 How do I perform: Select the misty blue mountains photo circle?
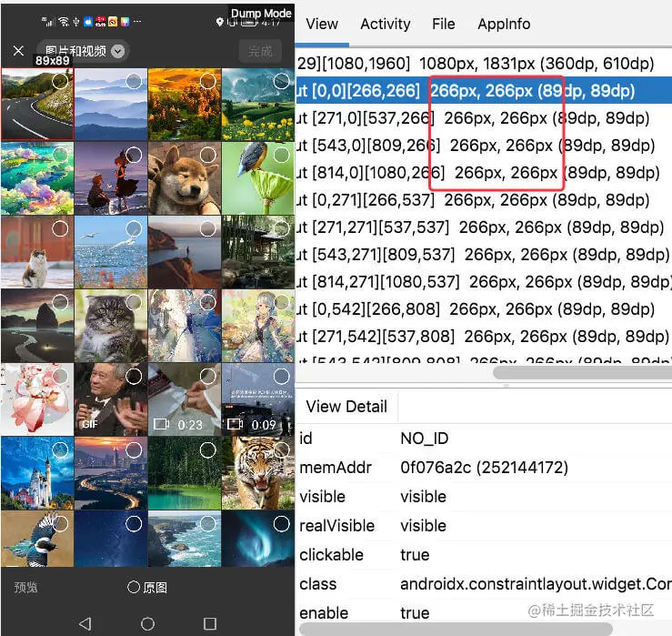pyautogui.click(x=134, y=81)
